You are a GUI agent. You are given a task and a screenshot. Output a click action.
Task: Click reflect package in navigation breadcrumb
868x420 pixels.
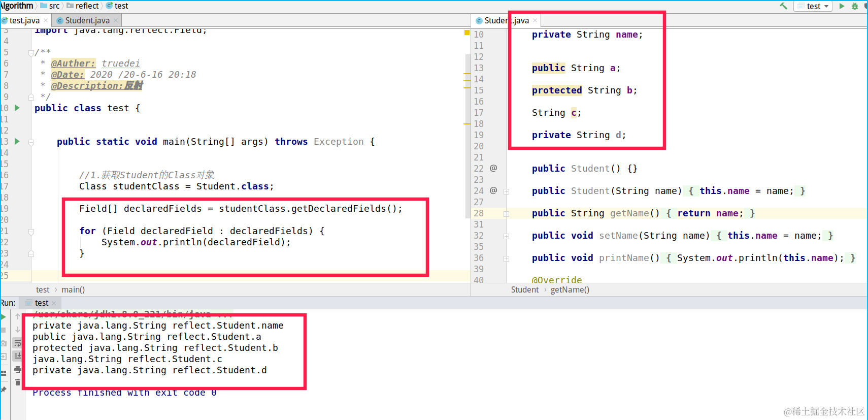click(83, 6)
